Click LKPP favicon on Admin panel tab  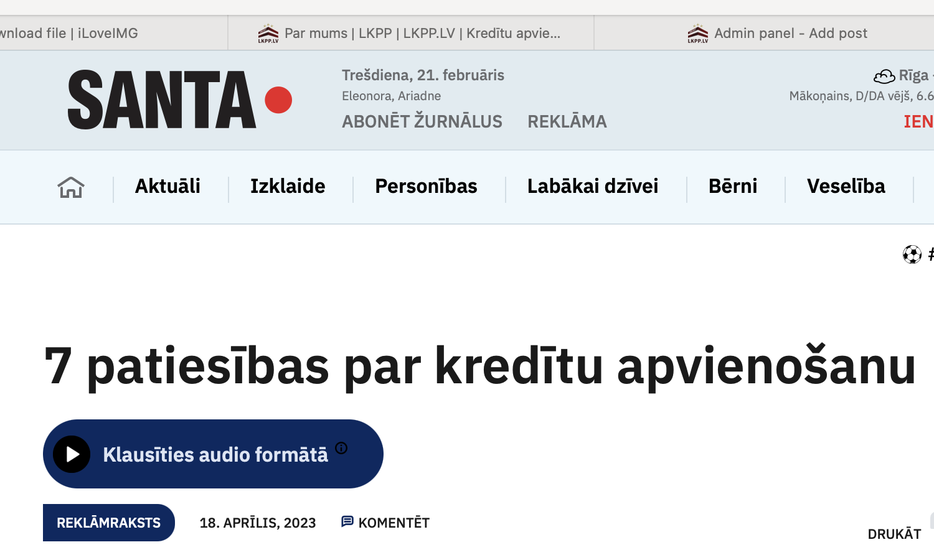click(x=698, y=34)
